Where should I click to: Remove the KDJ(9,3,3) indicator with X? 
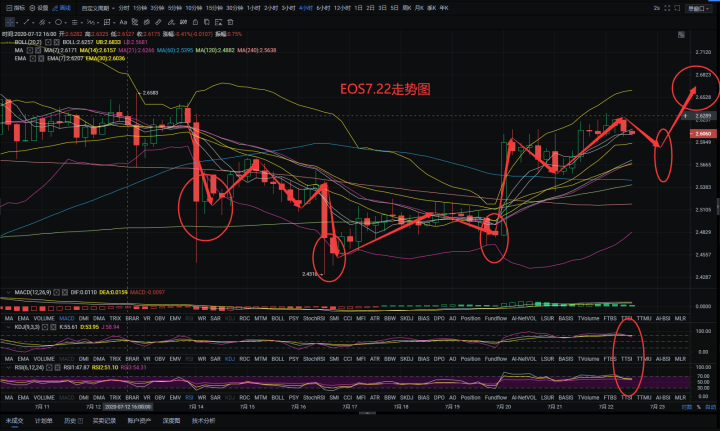pos(53,327)
